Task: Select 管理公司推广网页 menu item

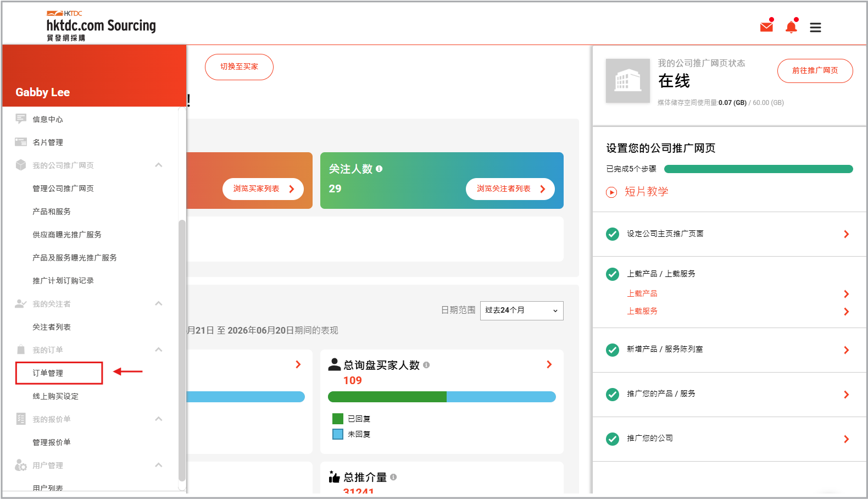Action: point(63,188)
